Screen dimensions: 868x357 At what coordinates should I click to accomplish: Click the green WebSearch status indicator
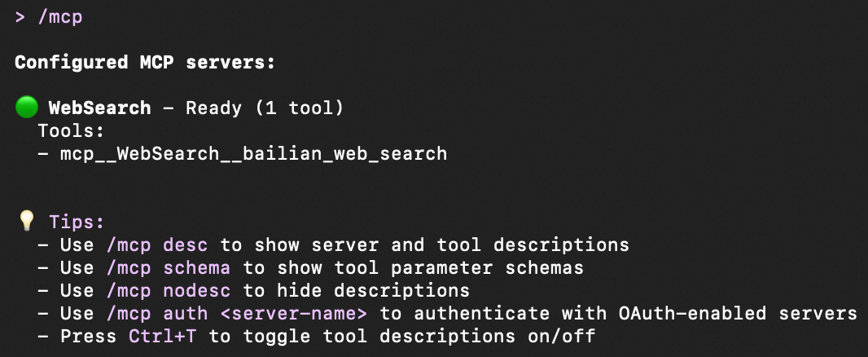pyautogui.click(x=27, y=108)
